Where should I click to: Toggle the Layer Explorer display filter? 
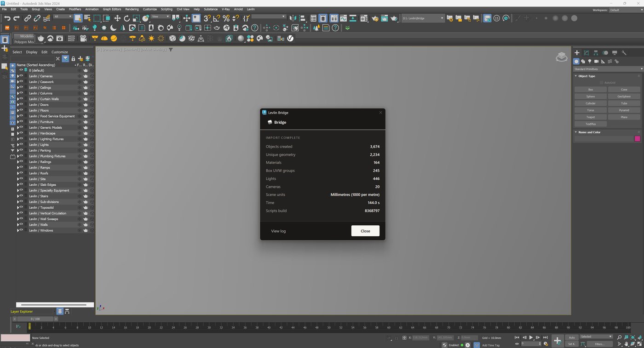point(65,59)
